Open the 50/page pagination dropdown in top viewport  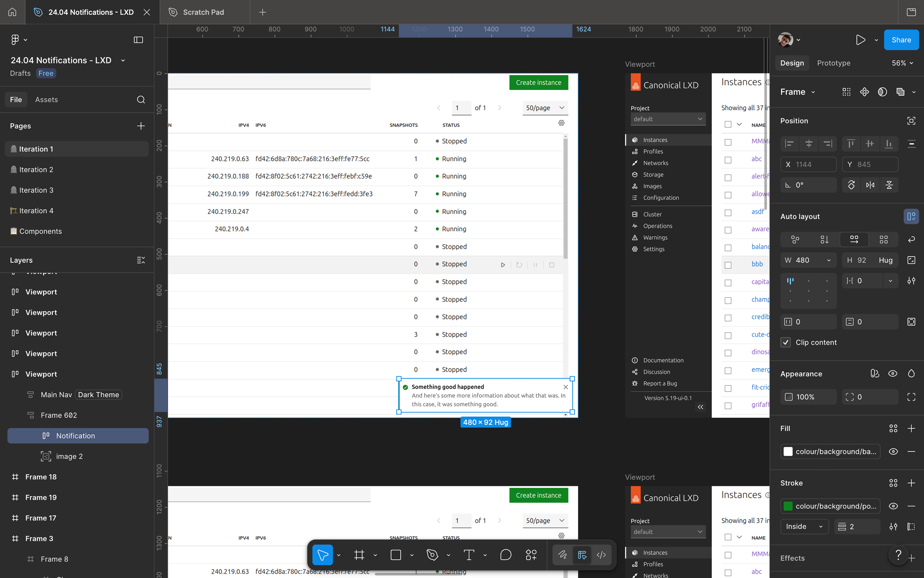(545, 108)
